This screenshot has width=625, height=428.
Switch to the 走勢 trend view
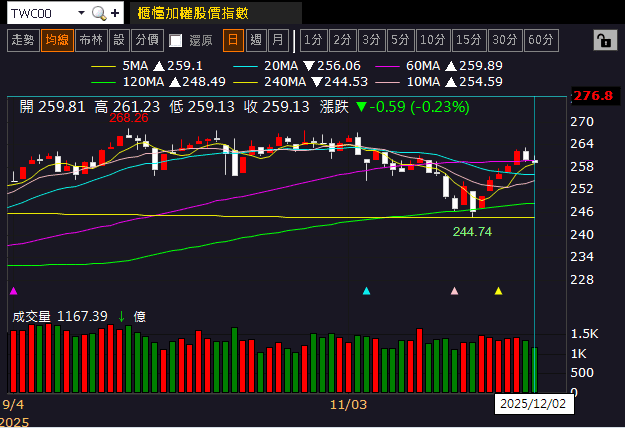click(x=23, y=40)
